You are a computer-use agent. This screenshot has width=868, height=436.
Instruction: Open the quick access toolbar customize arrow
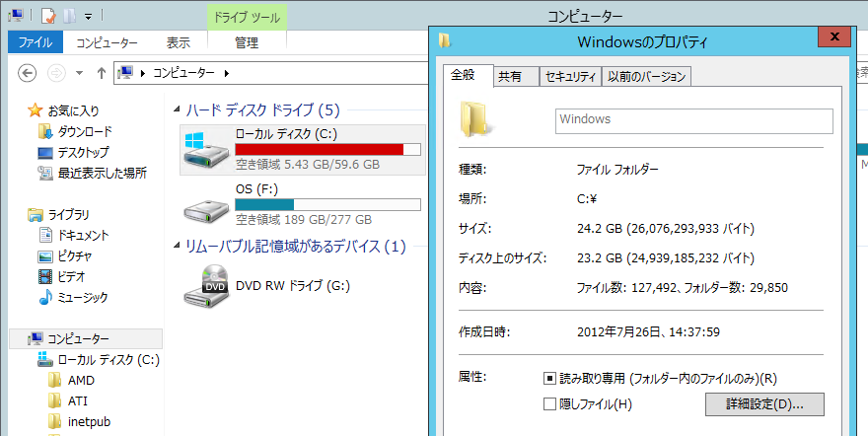coord(88,17)
